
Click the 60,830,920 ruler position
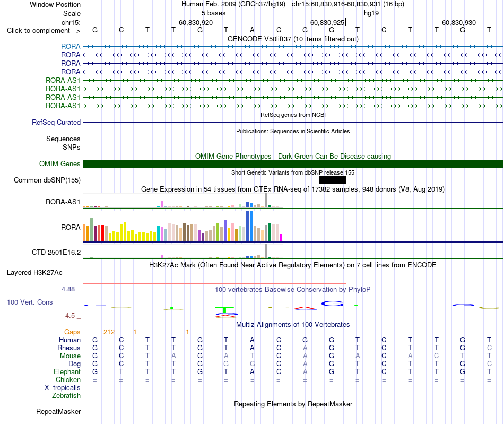tap(196, 22)
